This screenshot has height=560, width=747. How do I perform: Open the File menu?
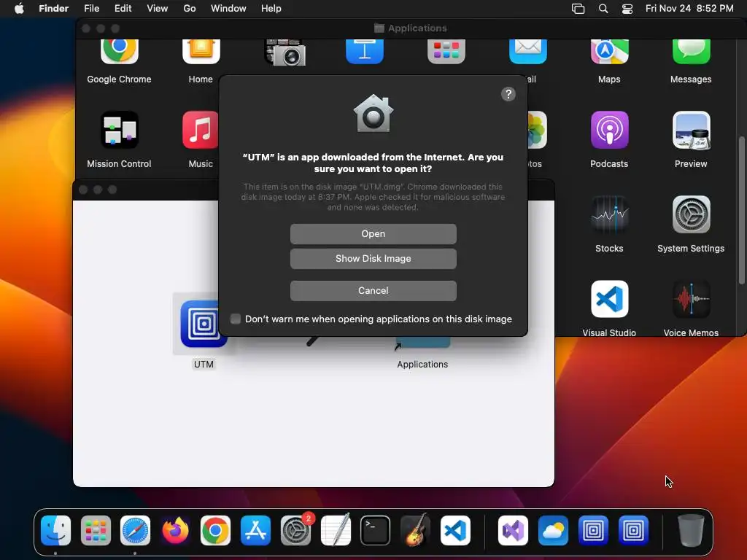pyautogui.click(x=91, y=9)
